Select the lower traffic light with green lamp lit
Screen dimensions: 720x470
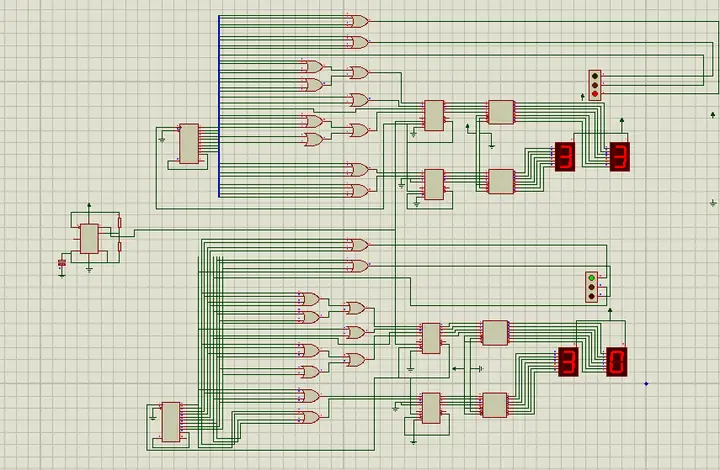[x=591, y=287]
